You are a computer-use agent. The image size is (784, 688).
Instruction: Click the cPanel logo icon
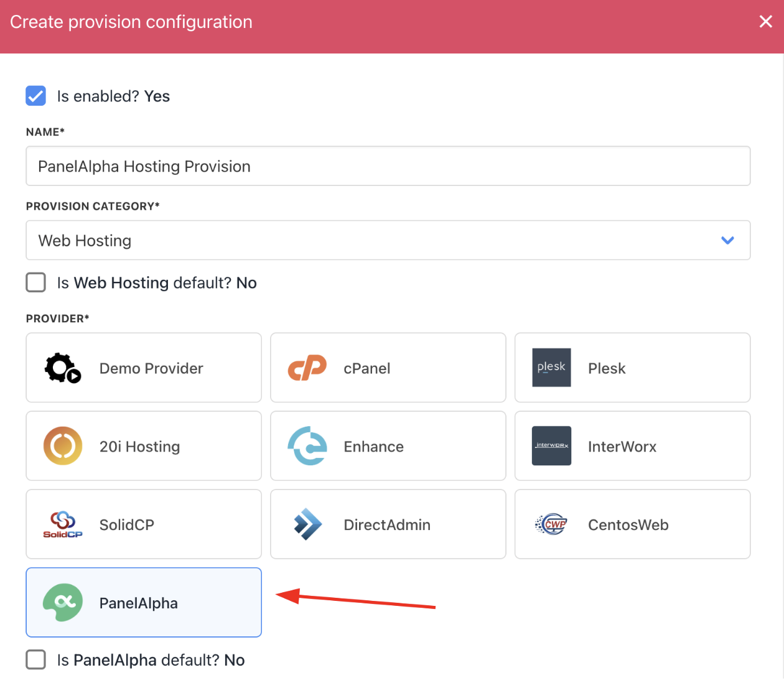click(307, 368)
